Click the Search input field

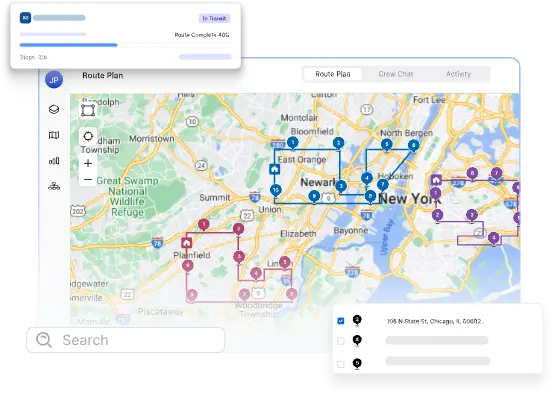[126, 340]
